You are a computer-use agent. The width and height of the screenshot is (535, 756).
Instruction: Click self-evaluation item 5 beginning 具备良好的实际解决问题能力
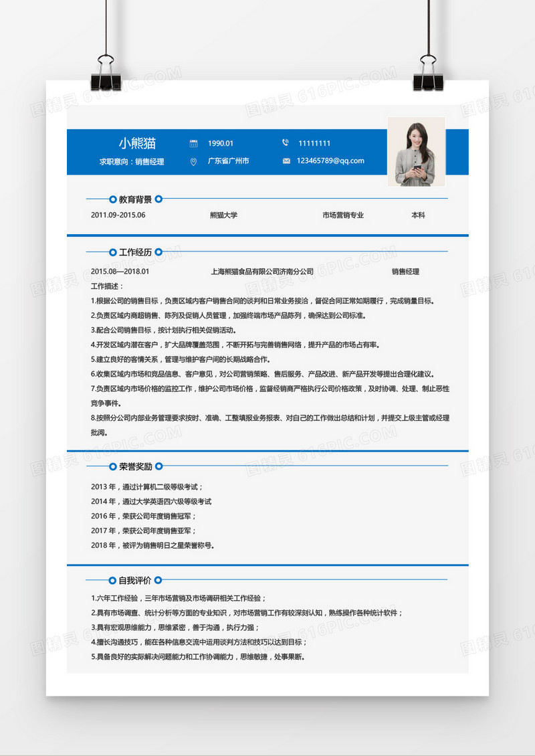pos(198,657)
